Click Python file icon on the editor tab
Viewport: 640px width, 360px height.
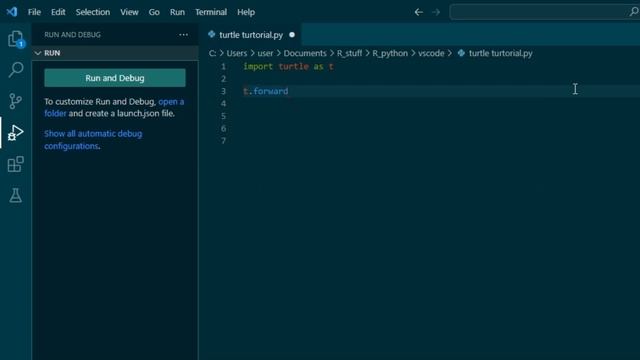(x=211, y=35)
